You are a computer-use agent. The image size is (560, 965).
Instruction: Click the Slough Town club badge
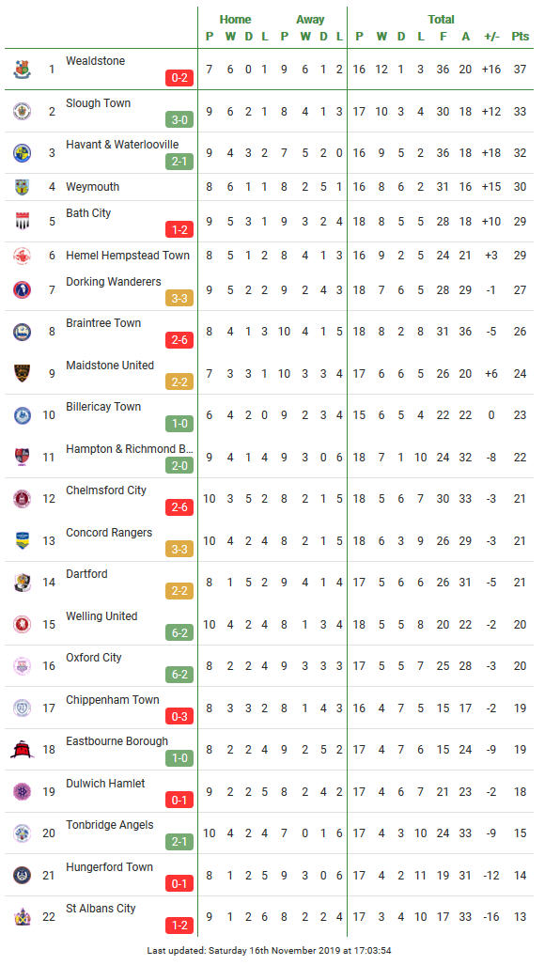coord(23,111)
